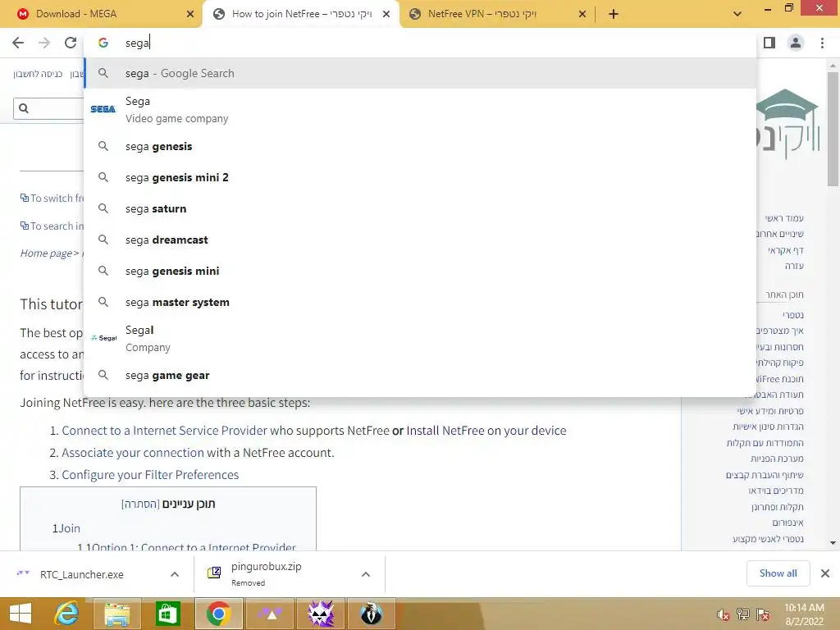The height and width of the screenshot is (630, 840).
Task: Select the sega saturn suggestion
Action: (x=421, y=208)
